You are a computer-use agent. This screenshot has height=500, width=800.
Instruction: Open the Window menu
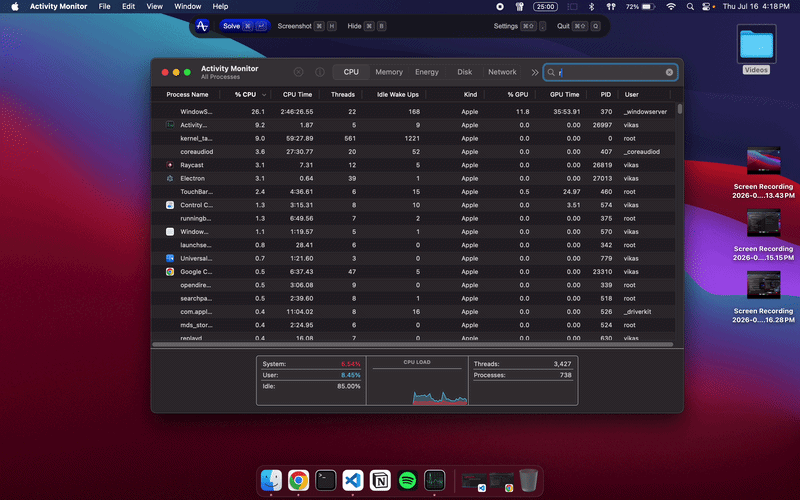[x=187, y=7]
